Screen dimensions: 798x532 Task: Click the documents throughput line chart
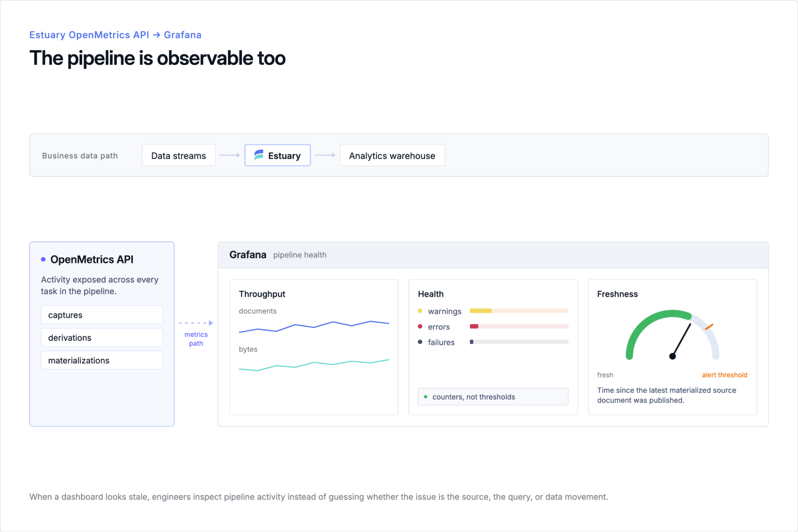tap(314, 326)
